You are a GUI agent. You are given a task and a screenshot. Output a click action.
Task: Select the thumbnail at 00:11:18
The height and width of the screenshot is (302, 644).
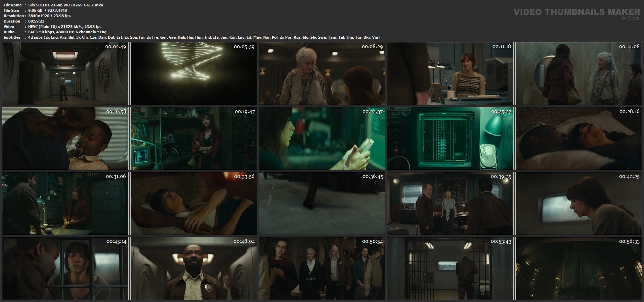click(450, 74)
